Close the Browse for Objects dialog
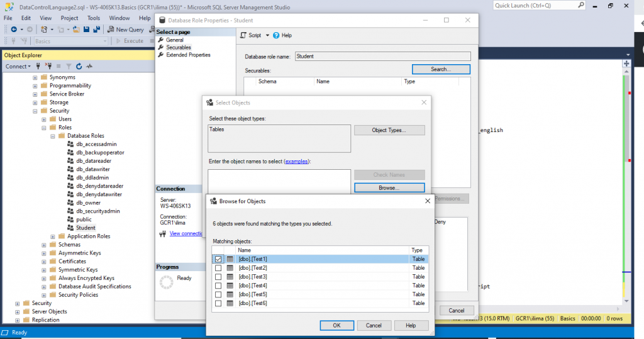 [x=428, y=201]
